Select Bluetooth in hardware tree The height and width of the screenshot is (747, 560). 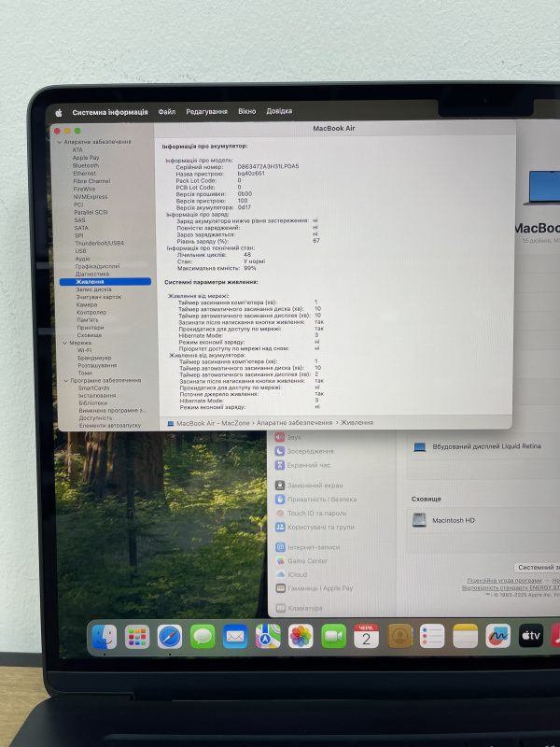click(86, 166)
